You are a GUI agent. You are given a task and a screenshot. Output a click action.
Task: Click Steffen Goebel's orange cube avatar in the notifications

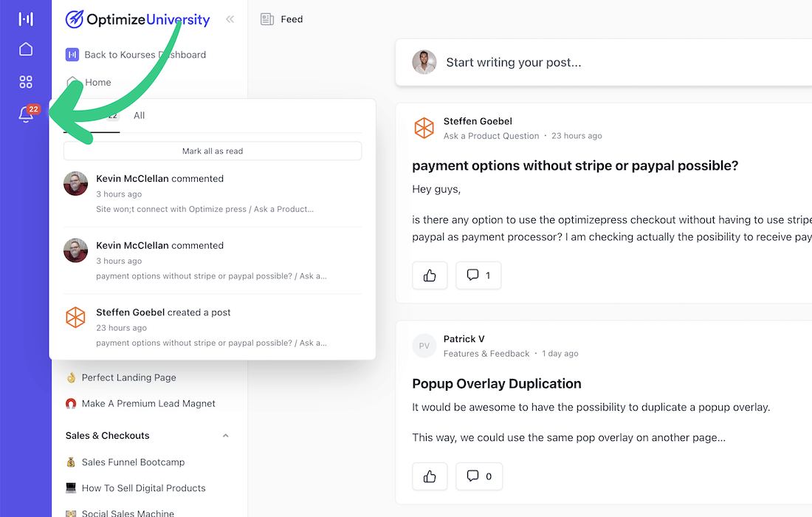tap(75, 317)
